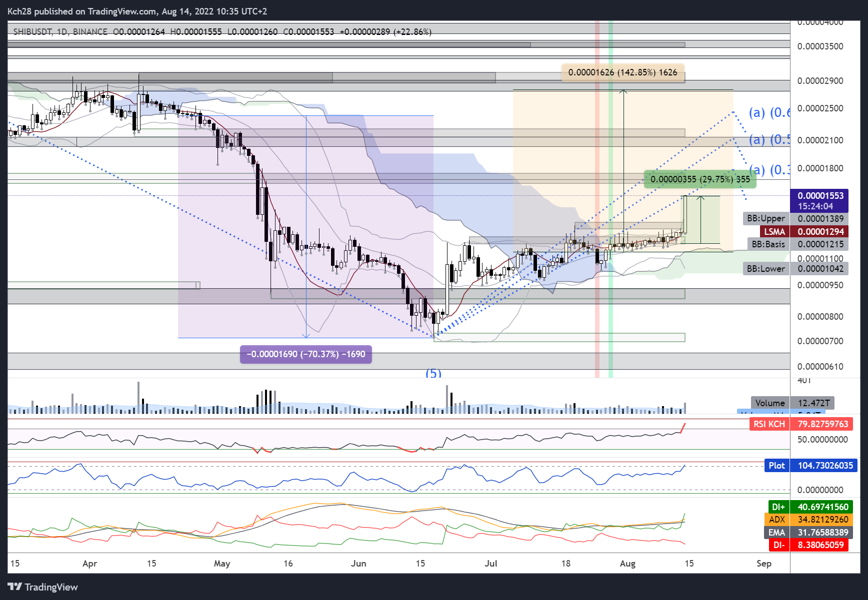
Task: Click the time axis label Aug
Action: [x=627, y=564]
